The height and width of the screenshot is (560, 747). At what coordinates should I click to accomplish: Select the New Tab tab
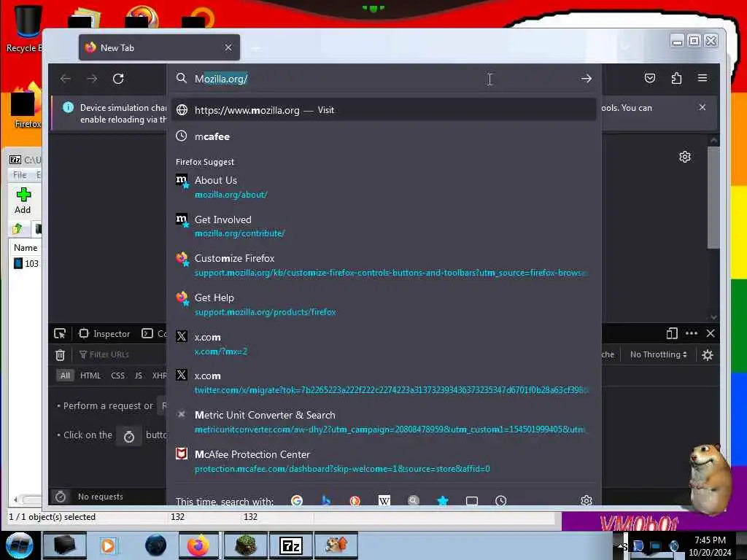click(x=159, y=47)
